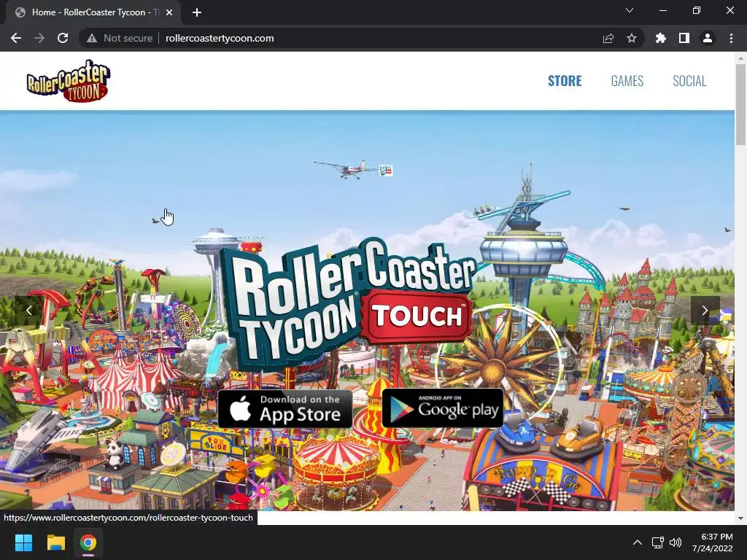Viewport: 747px width, 560px height.
Task: Open the GAMES menu
Action: (627, 81)
